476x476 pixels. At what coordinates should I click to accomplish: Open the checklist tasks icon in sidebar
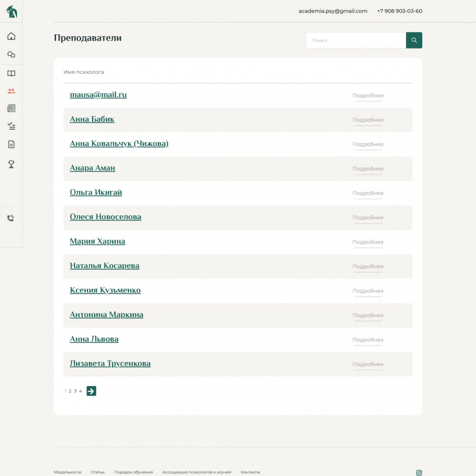click(x=11, y=126)
